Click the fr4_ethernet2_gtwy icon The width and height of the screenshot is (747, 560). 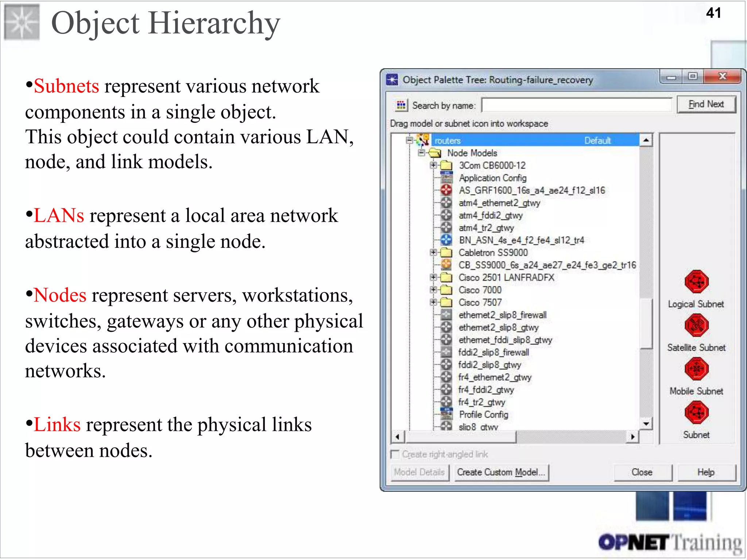[446, 377]
